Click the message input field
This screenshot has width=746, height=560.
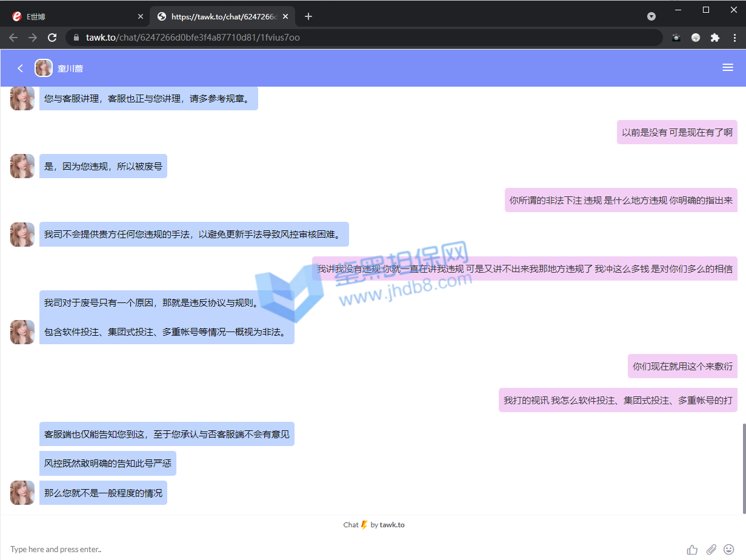click(303, 549)
